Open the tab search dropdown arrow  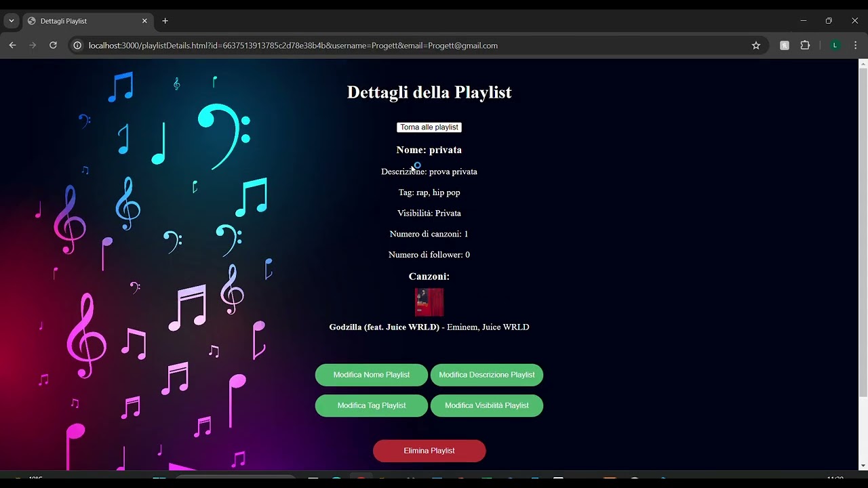(x=12, y=21)
